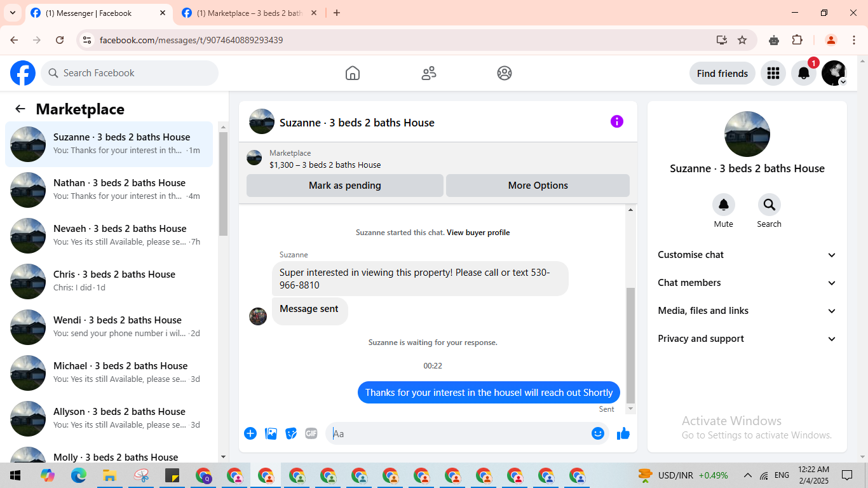Open the Chris conversation
The height and width of the screenshot is (488, 868).
[x=109, y=281]
